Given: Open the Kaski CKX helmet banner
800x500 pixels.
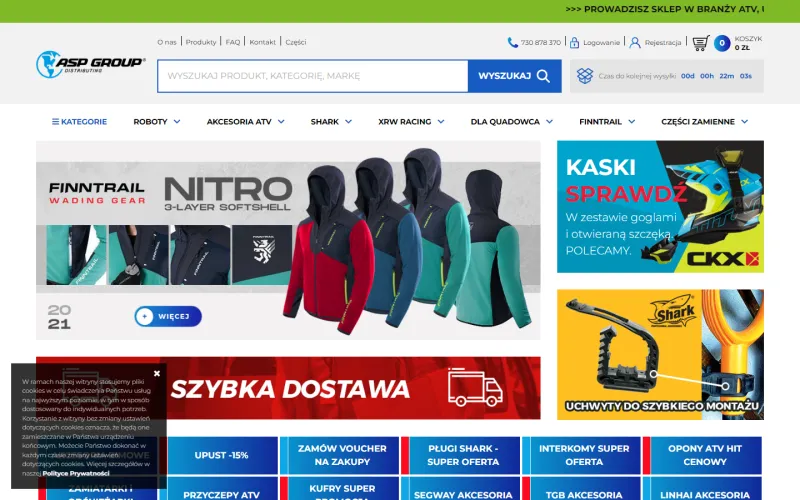Looking at the screenshot, I should point(660,207).
